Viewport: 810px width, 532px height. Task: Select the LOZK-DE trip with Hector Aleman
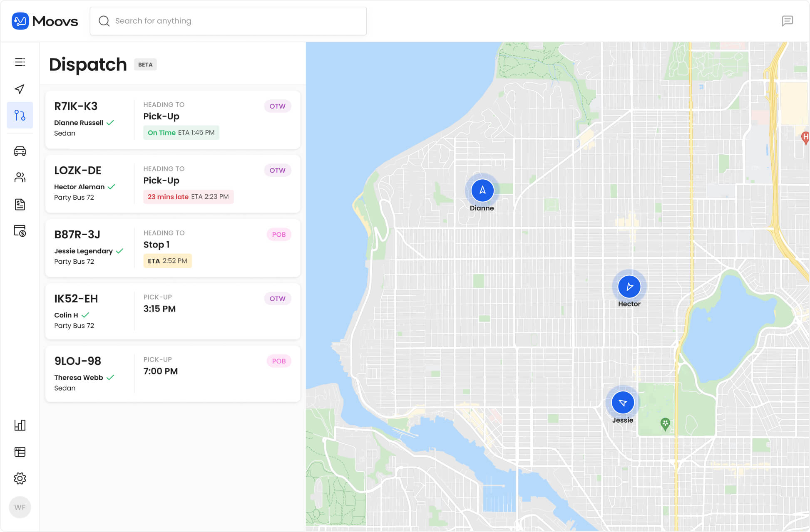[172, 184]
